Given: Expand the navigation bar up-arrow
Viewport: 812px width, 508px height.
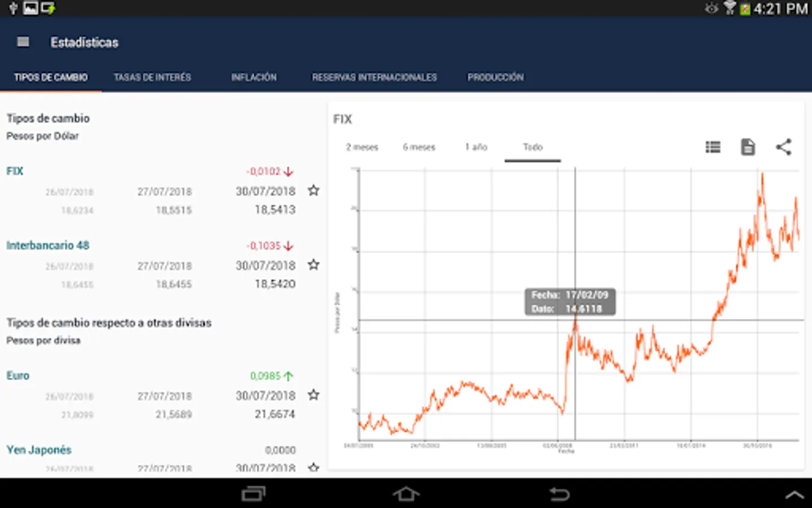Looking at the screenshot, I should (795, 495).
